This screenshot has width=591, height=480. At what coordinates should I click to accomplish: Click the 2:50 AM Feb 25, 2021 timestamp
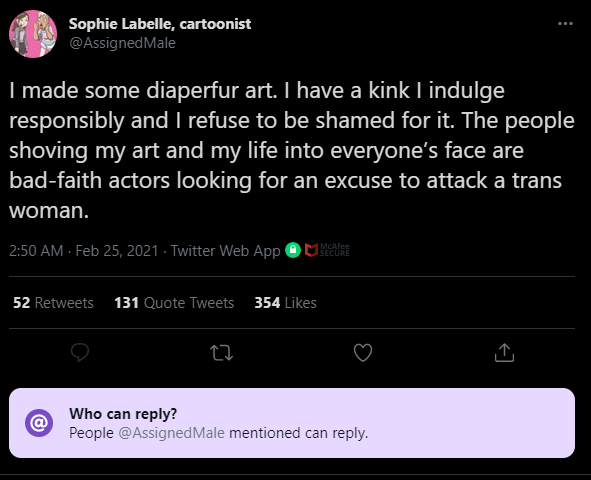[x=84, y=251]
